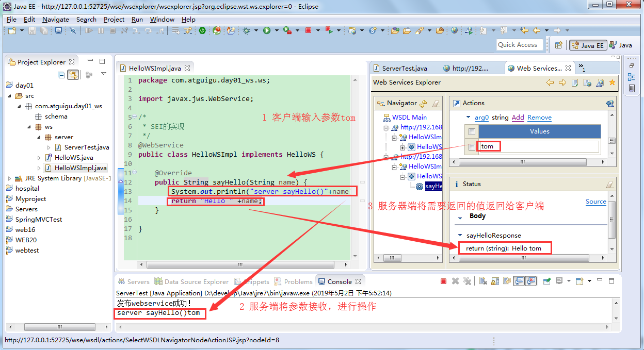Screen dimensions: 644x350
Task: Click the Source link in Status
Action: (596, 202)
